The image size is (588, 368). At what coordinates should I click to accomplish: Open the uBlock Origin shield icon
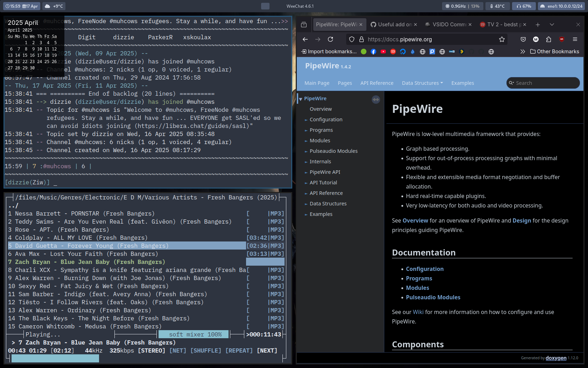click(562, 39)
